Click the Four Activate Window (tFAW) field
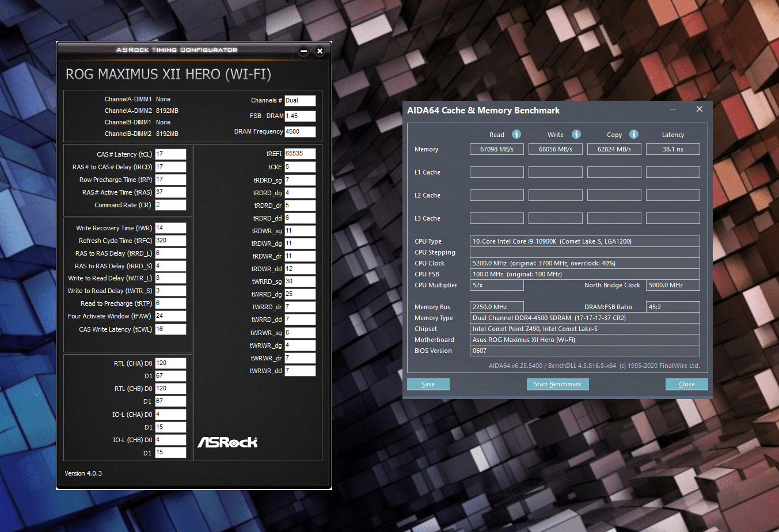779x532 pixels. click(x=170, y=316)
